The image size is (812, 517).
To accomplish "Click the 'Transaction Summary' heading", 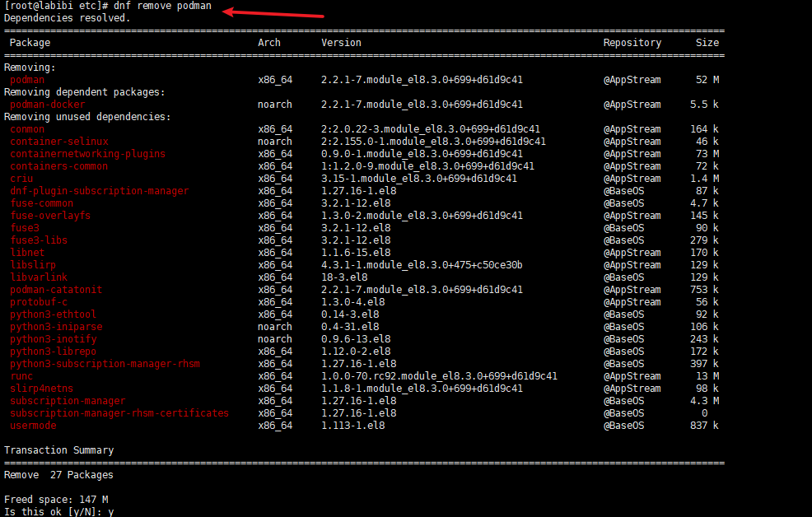I will click(x=59, y=450).
